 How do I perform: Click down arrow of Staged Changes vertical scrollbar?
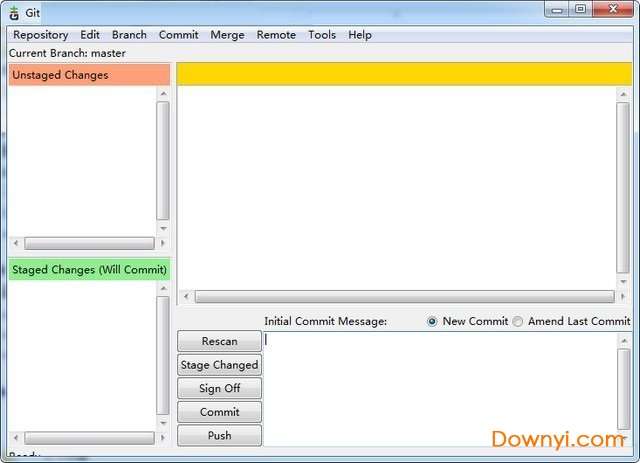163,423
